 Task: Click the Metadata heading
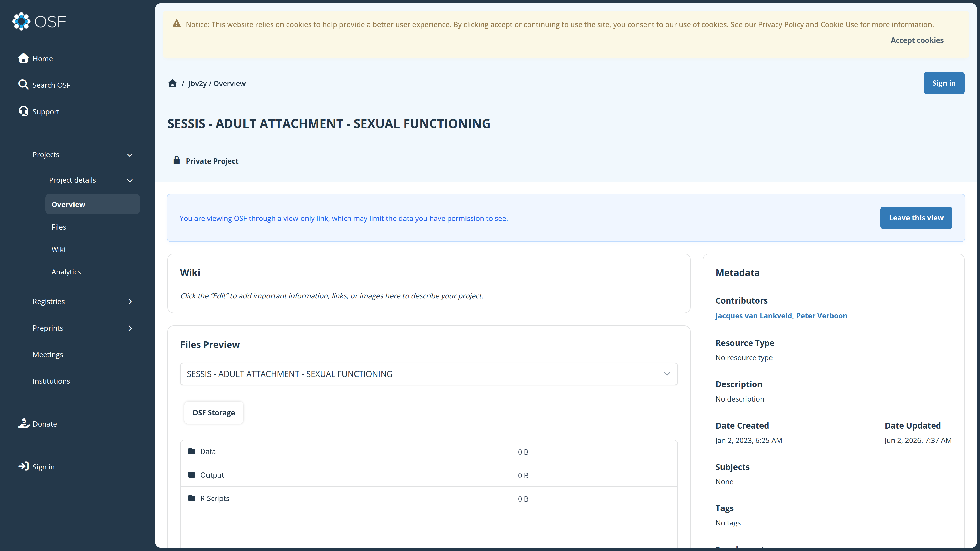[x=738, y=273]
